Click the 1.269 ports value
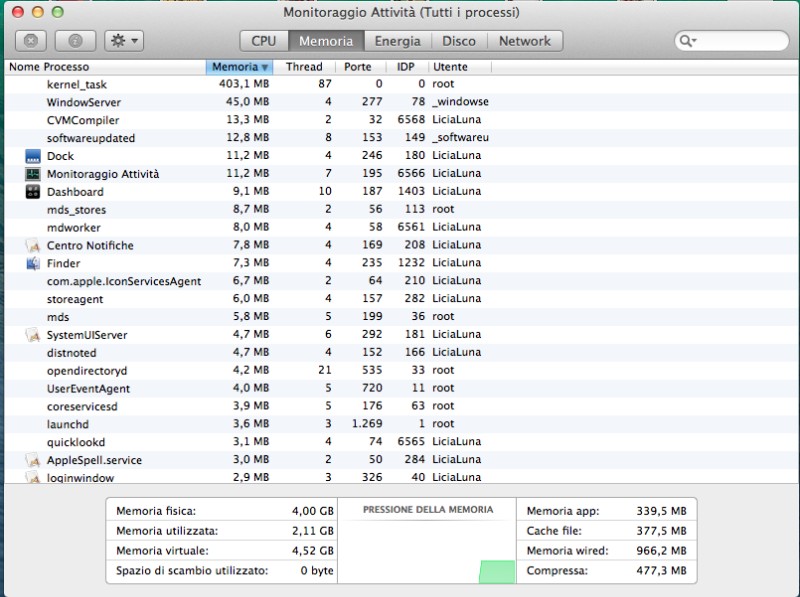The height and width of the screenshot is (597, 800). pos(367,424)
